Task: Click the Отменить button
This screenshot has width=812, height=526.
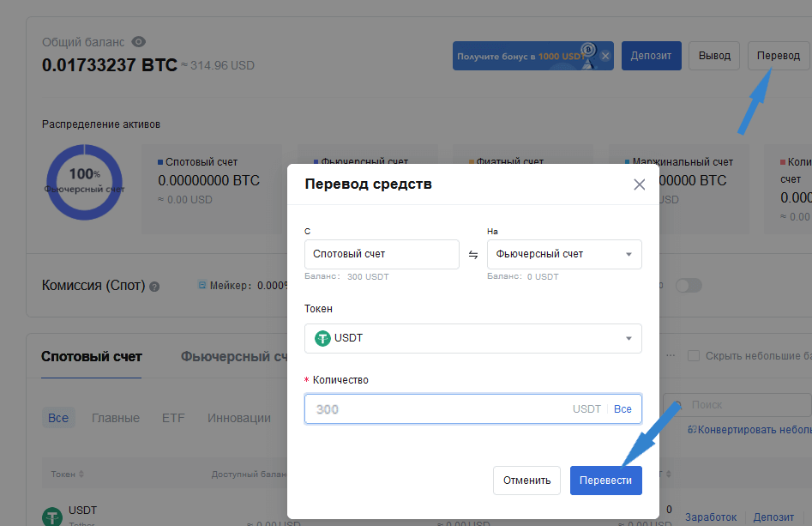Action: (526, 481)
